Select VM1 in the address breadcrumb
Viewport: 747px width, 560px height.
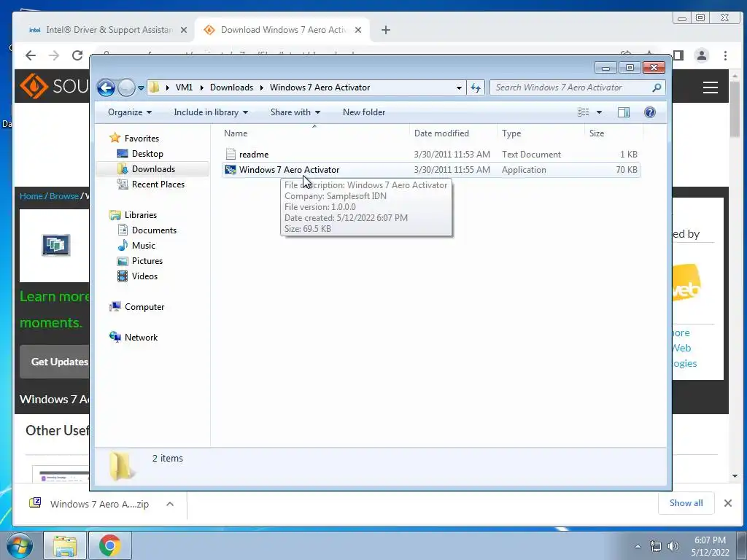pyautogui.click(x=184, y=87)
